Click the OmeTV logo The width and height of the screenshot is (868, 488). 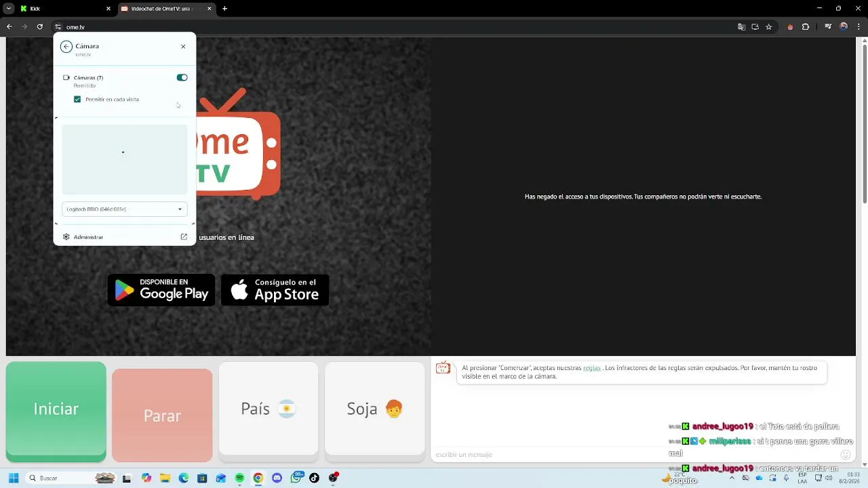(239, 144)
